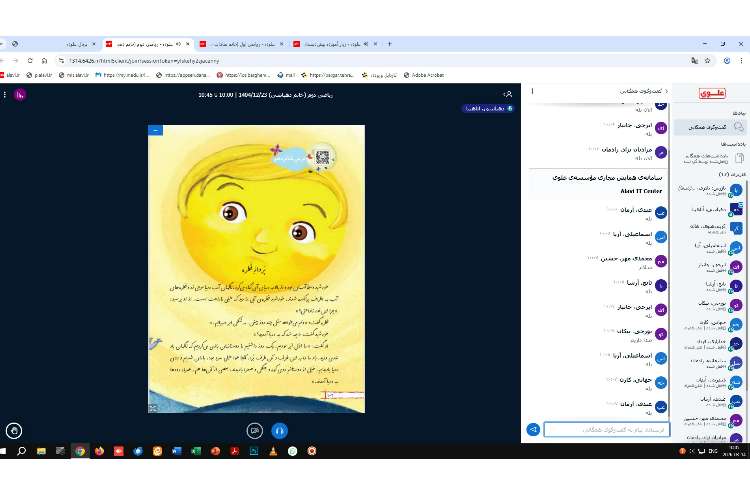Open a new browser tab

(x=389, y=44)
